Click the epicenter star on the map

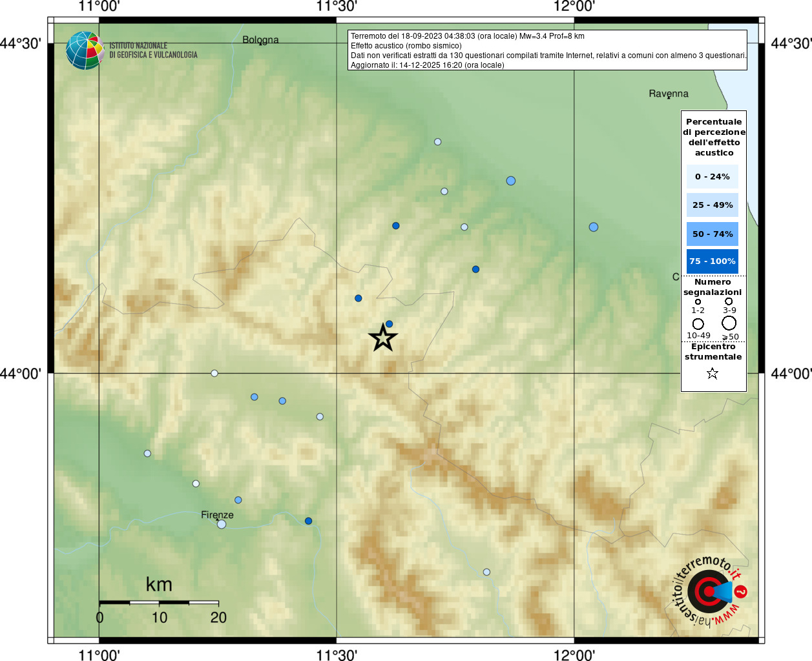coord(383,338)
